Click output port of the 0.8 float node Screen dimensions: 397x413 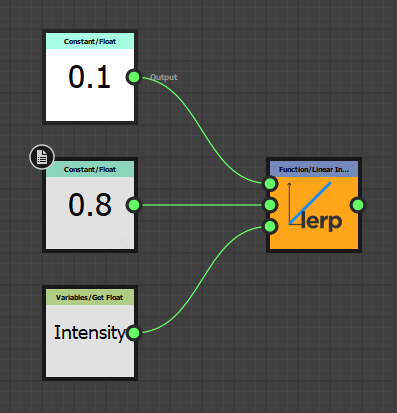(x=134, y=205)
